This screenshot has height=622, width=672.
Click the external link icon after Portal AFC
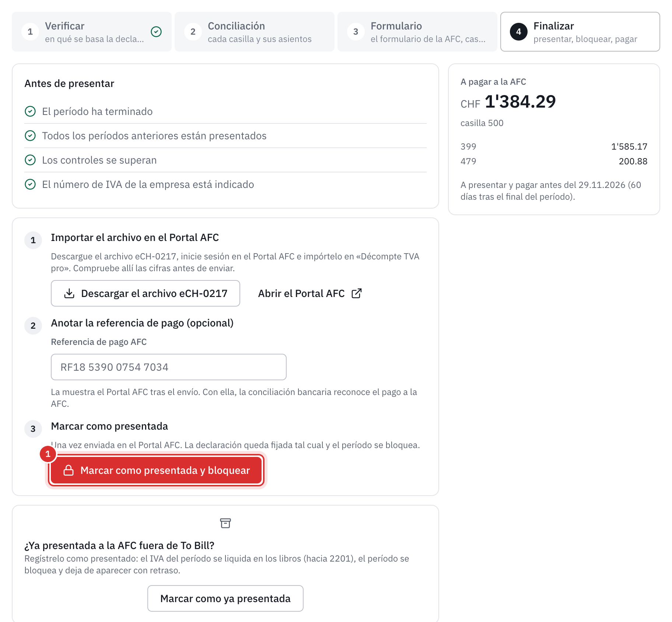pyautogui.click(x=357, y=293)
